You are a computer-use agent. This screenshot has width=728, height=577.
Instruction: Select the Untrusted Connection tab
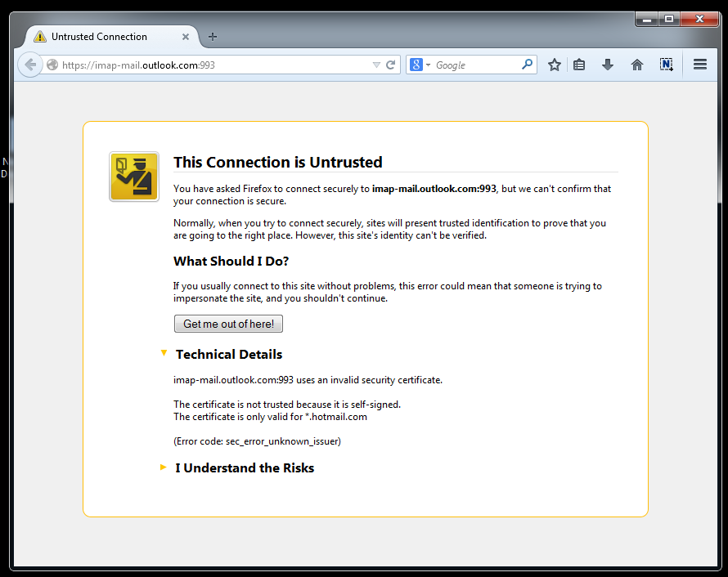(111, 37)
